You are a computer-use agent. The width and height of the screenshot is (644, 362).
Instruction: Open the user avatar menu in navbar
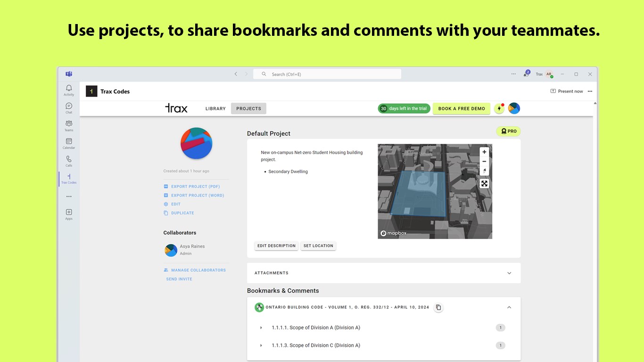click(514, 108)
